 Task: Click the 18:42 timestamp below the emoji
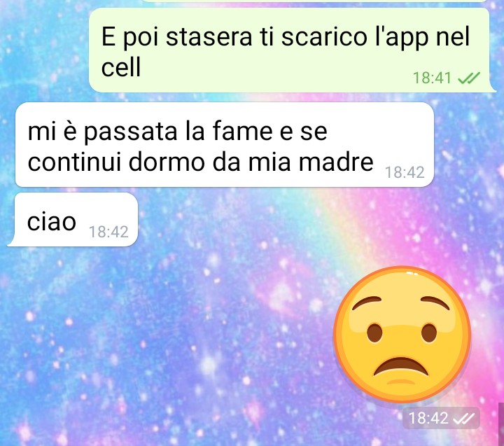pyautogui.click(x=428, y=419)
